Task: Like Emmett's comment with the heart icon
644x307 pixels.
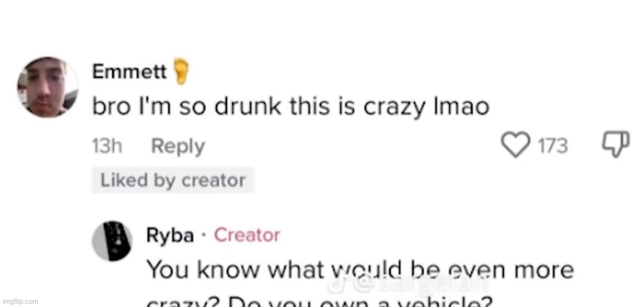Action: [514, 146]
